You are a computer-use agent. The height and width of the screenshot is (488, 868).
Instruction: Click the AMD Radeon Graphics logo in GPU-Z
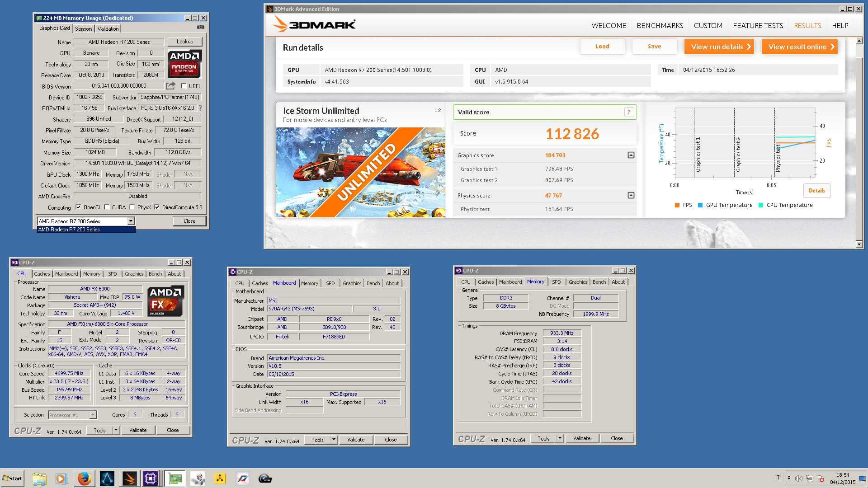184,64
